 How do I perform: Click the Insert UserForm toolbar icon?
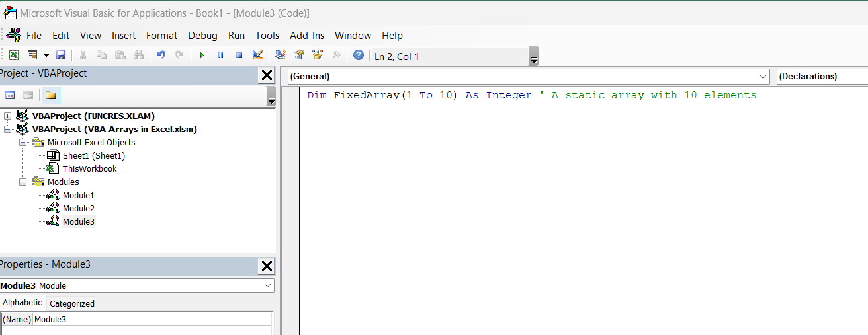[32, 56]
